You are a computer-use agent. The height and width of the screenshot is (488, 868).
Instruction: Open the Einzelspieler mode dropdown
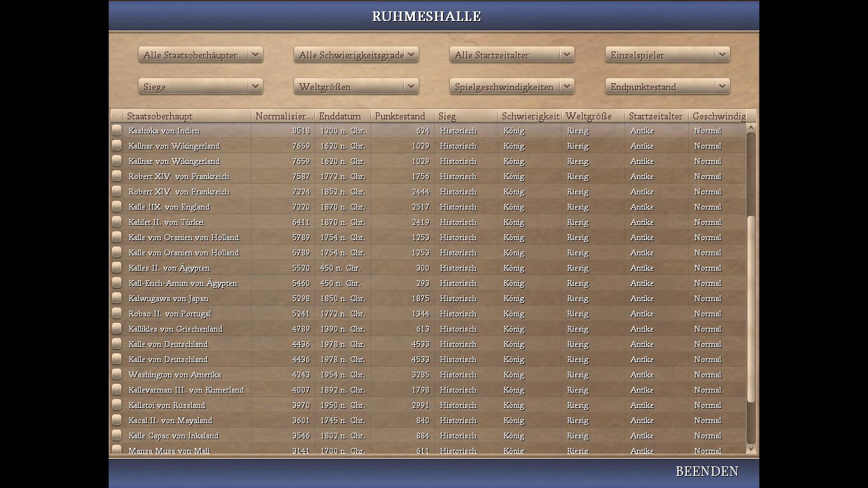[667, 55]
